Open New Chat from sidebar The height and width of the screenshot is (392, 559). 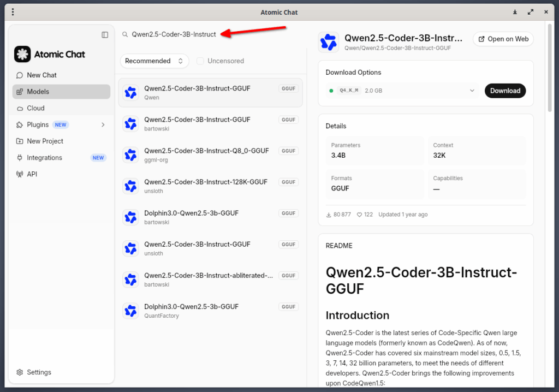point(61,75)
